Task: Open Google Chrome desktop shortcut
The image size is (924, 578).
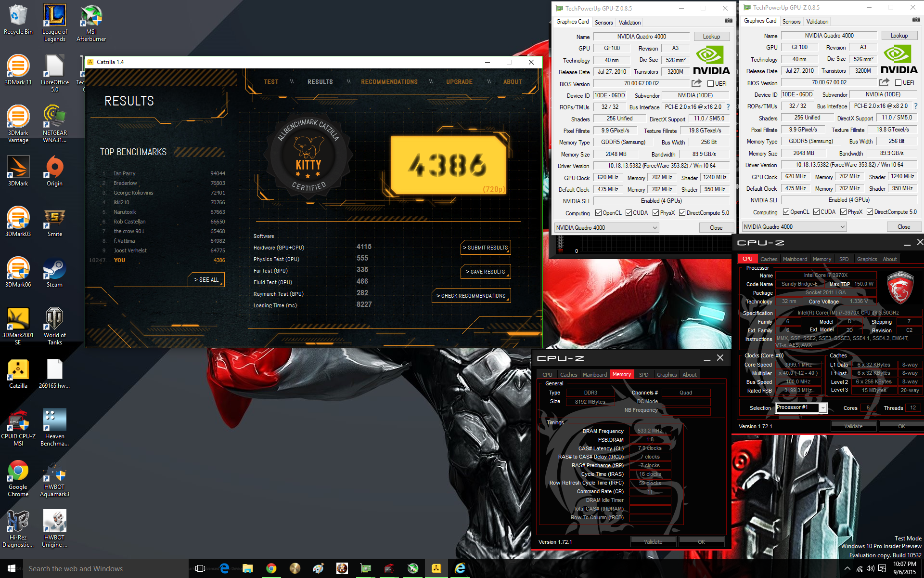Action: click(x=18, y=478)
